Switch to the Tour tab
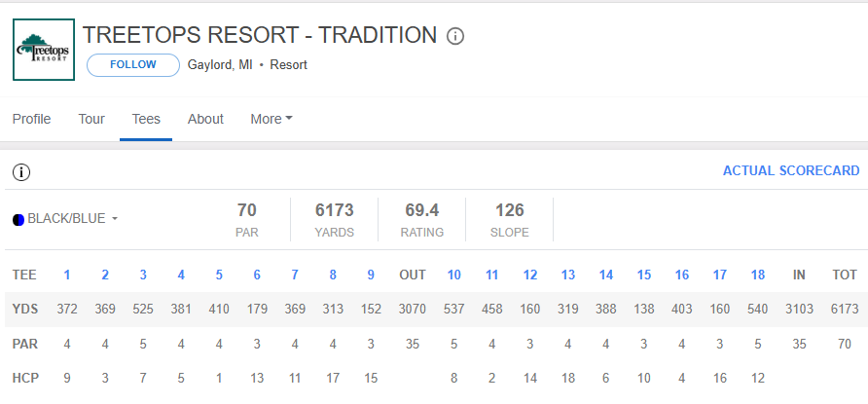This screenshot has height=404, width=868. point(91,119)
